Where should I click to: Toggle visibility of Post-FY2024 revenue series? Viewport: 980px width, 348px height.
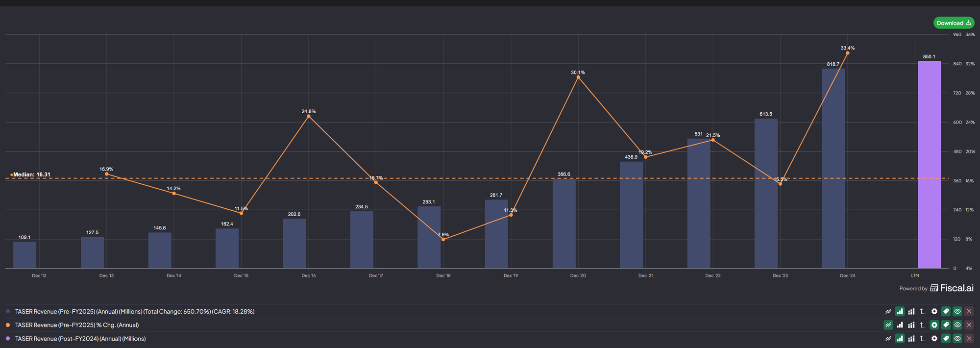957,339
